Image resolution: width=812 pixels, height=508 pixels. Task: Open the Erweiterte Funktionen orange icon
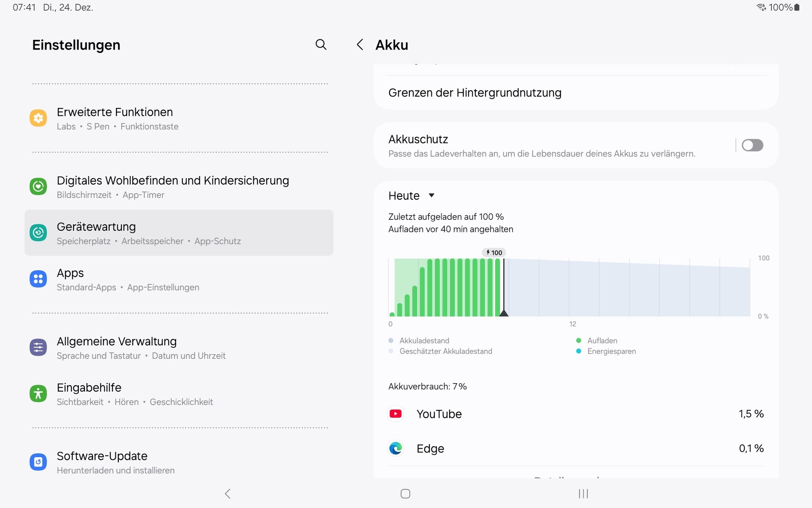38,118
